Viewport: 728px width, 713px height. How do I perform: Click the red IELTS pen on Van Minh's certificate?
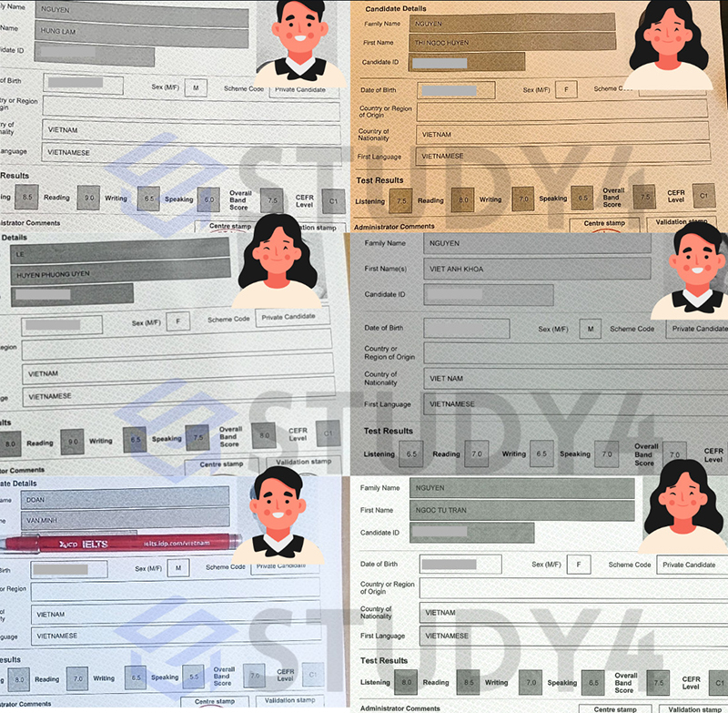(121, 543)
